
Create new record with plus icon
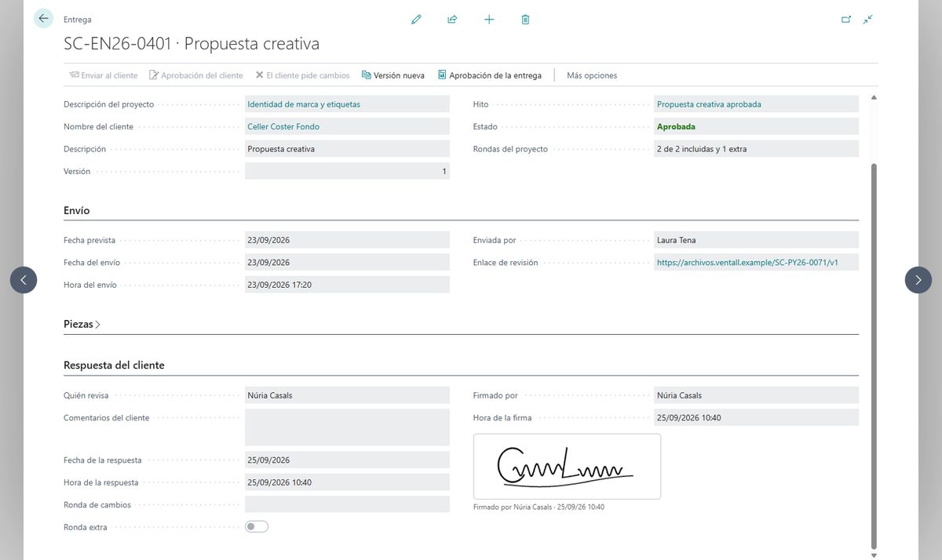click(x=489, y=20)
